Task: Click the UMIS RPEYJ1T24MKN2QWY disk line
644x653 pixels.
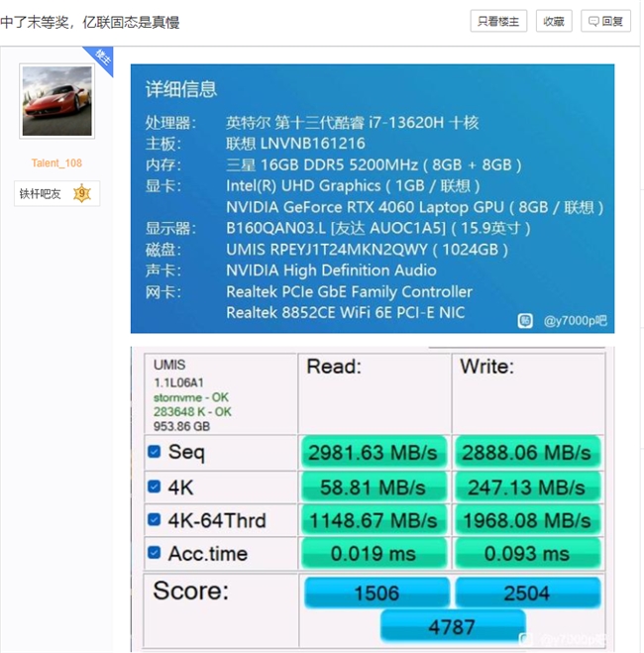Action: (368, 250)
